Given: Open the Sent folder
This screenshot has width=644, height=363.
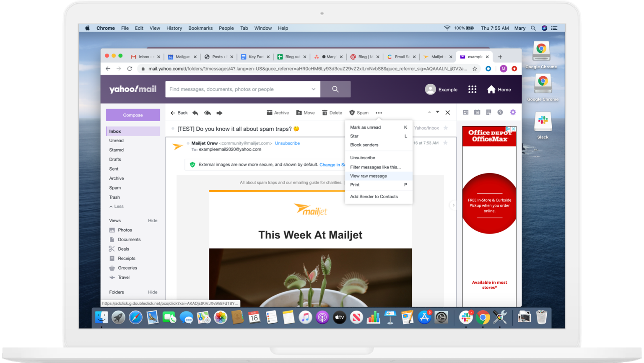Looking at the screenshot, I should pos(114,169).
